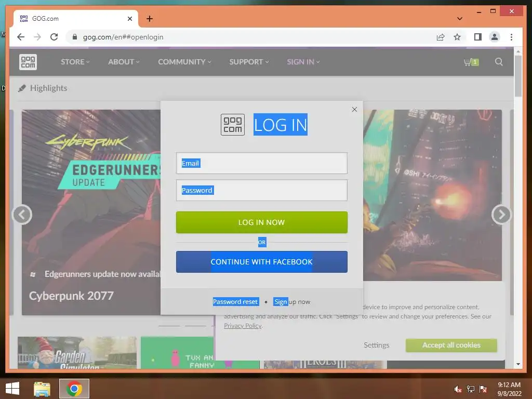Click the Password input field

262,190
